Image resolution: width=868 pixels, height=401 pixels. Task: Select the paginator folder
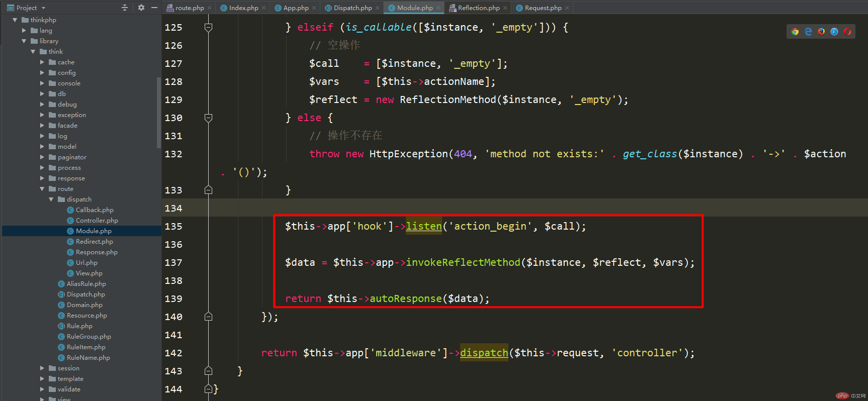coord(72,157)
